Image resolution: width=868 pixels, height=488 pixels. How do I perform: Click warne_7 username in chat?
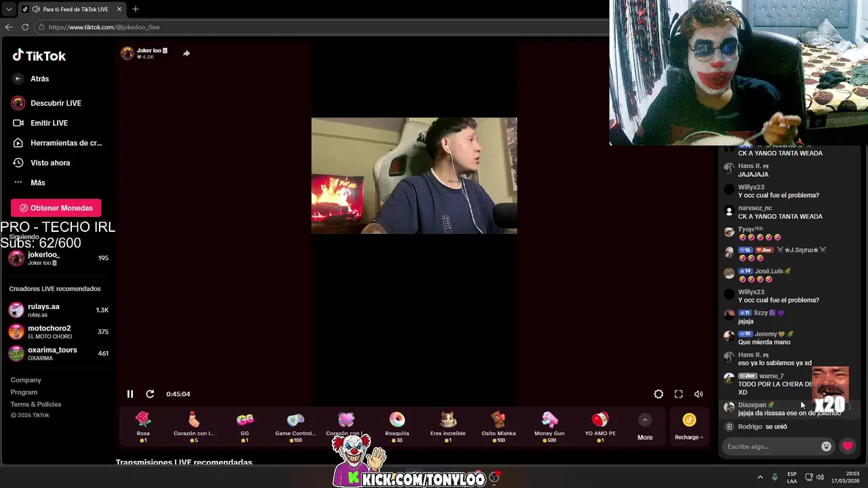click(771, 376)
